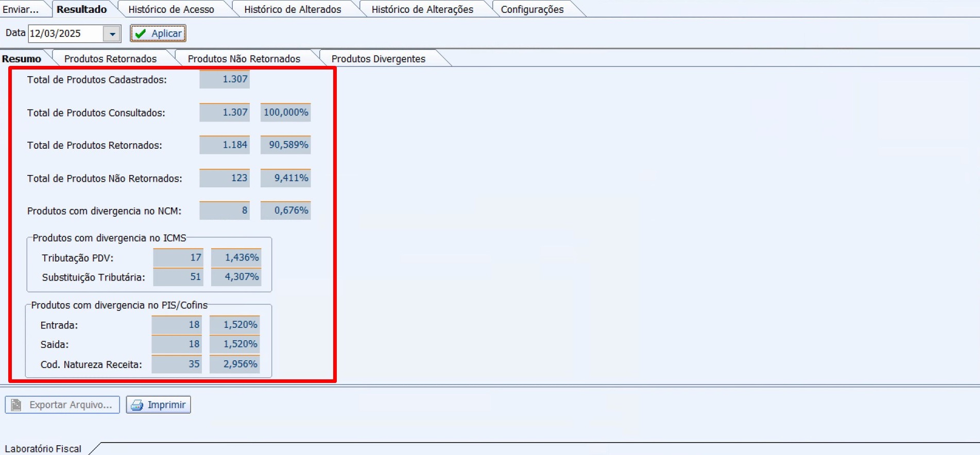Viewport: 980px width, 455px height.
Task: Open the Data date dropdown arrow
Action: (x=112, y=34)
